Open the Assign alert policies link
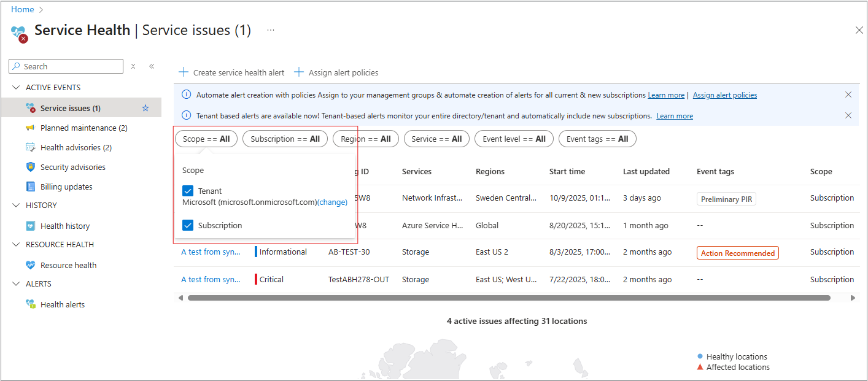 724,95
